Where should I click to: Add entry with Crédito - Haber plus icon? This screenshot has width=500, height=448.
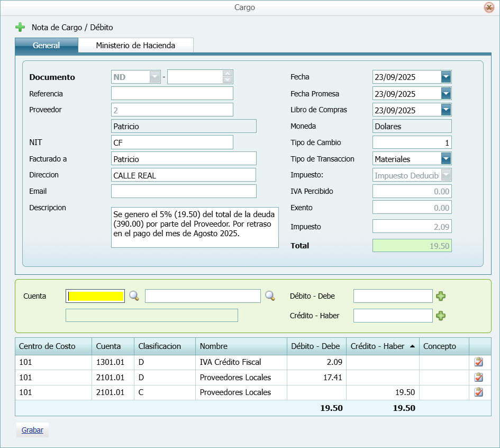coord(441,316)
